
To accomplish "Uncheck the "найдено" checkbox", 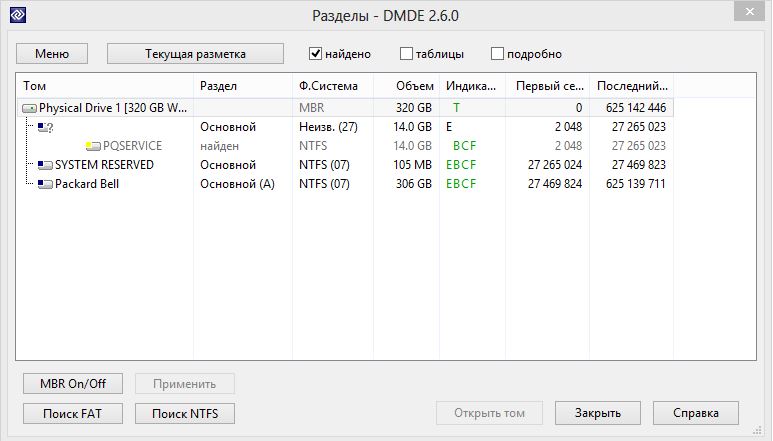I will (316, 54).
